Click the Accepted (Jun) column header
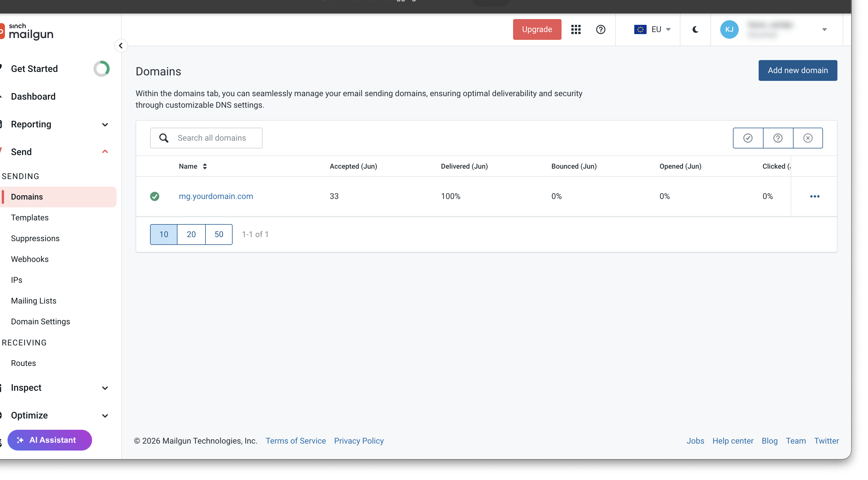 pyautogui.click(x=353, y=166)
